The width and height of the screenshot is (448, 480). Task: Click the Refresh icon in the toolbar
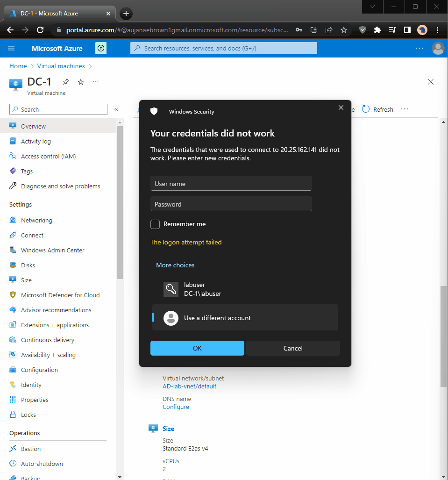click(366, 109)
